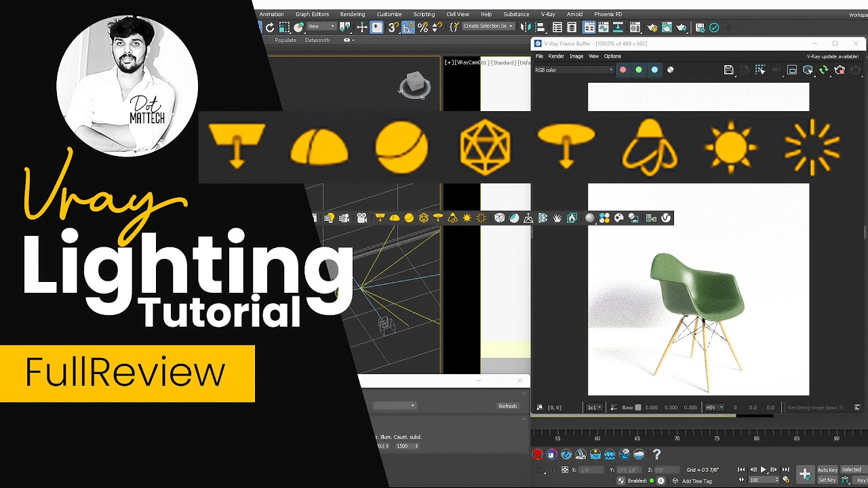Screen dimensions: 868x488
Task: Click the [VRayCam001] viewport label
Action: click(x=471, y=62)
